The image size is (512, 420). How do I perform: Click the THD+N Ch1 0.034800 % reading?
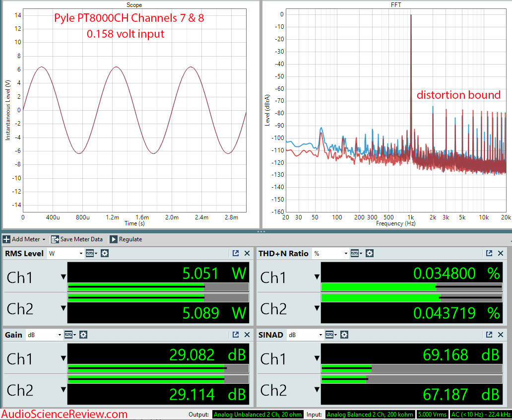tap(456, 273)
